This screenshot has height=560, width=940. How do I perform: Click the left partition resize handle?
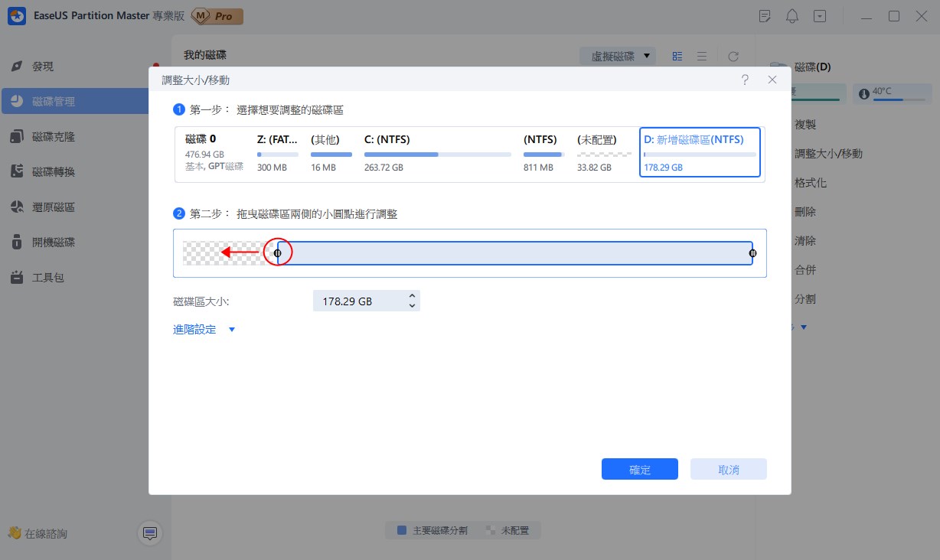pyautogui.click(x=278, y=252)
